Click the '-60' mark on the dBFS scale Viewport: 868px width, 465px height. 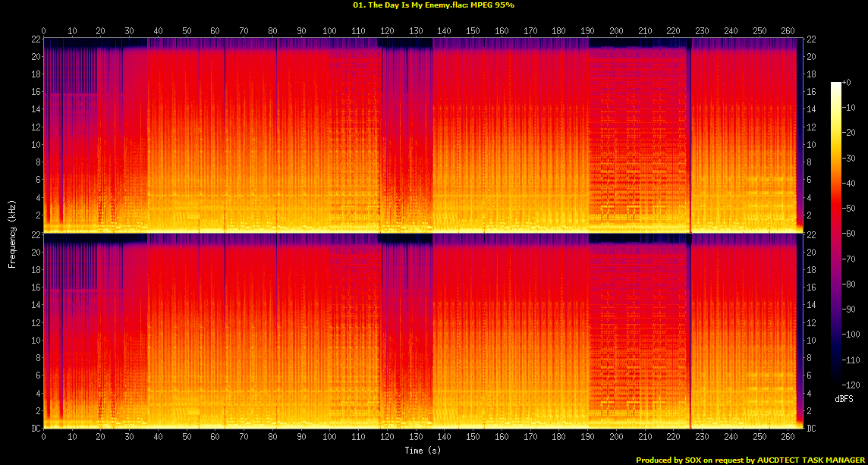849,234
